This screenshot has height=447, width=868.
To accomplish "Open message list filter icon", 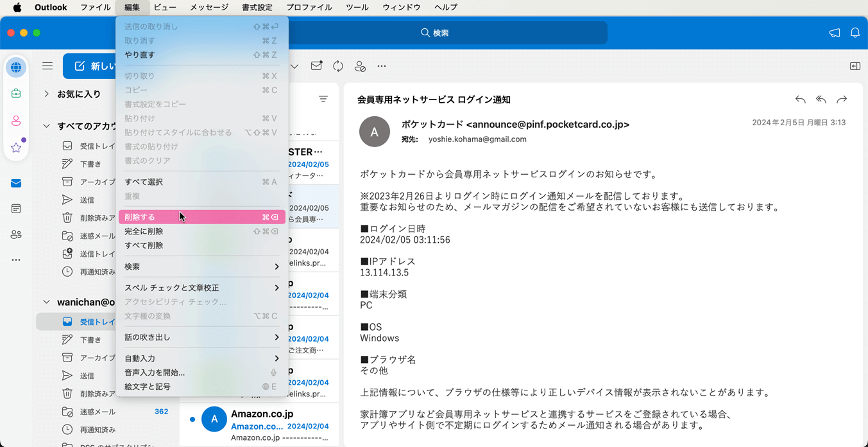I will point(323,99).
